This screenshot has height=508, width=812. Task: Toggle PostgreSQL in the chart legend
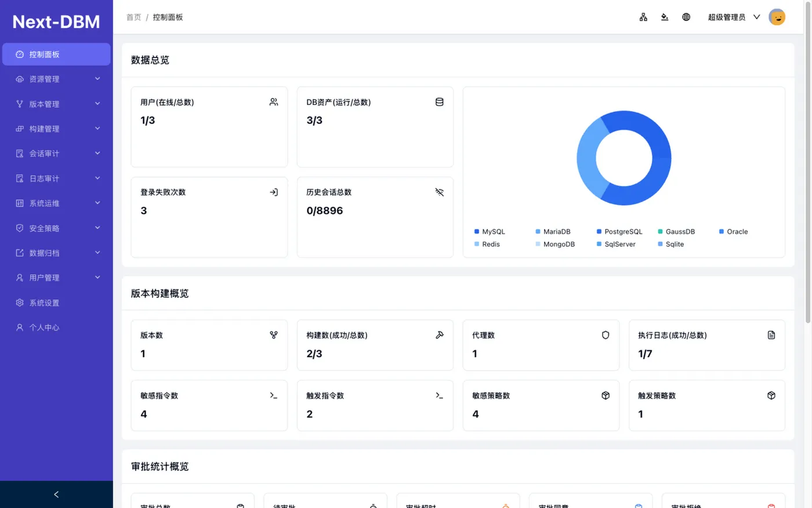[x=619, y=232]
